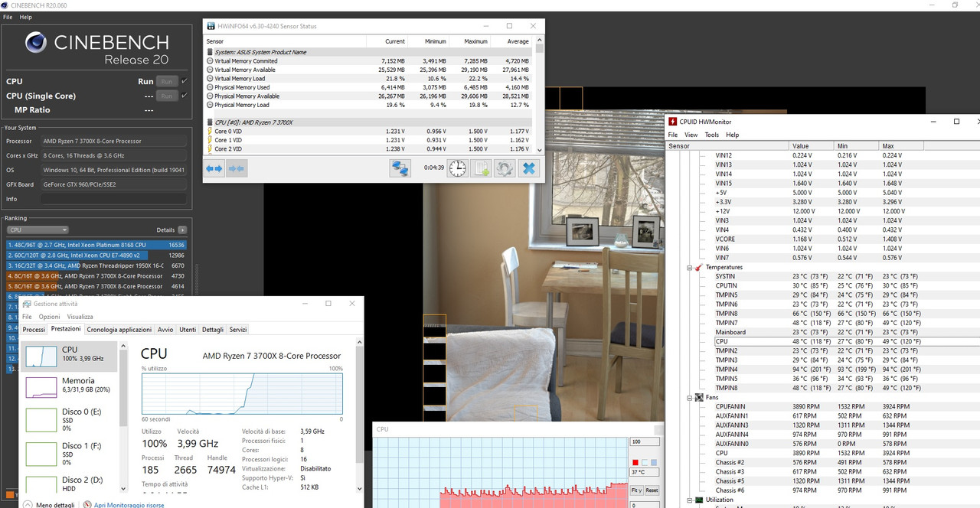Click Cinebench logo sphere icon
This screenshot has height=508, width=980.
click(35, 44)
